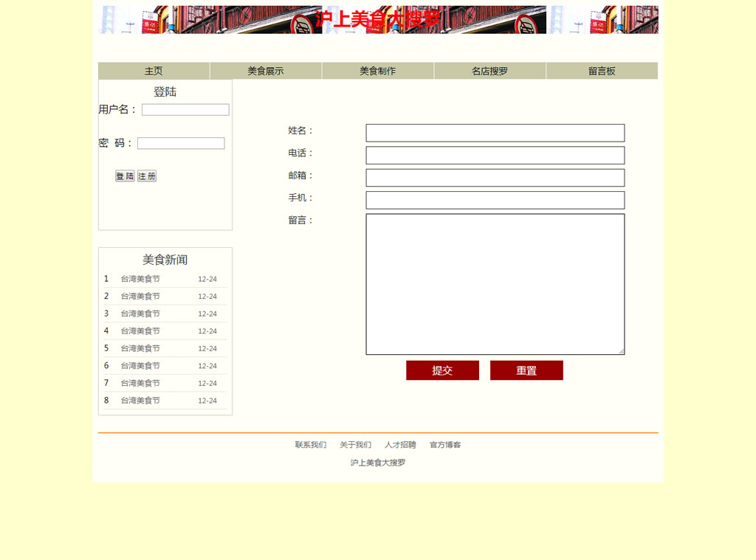The image size is (756, 560).
Task: Go to the 美食展示 menu item
Action: pyautogui.click(x=266, y=71)
